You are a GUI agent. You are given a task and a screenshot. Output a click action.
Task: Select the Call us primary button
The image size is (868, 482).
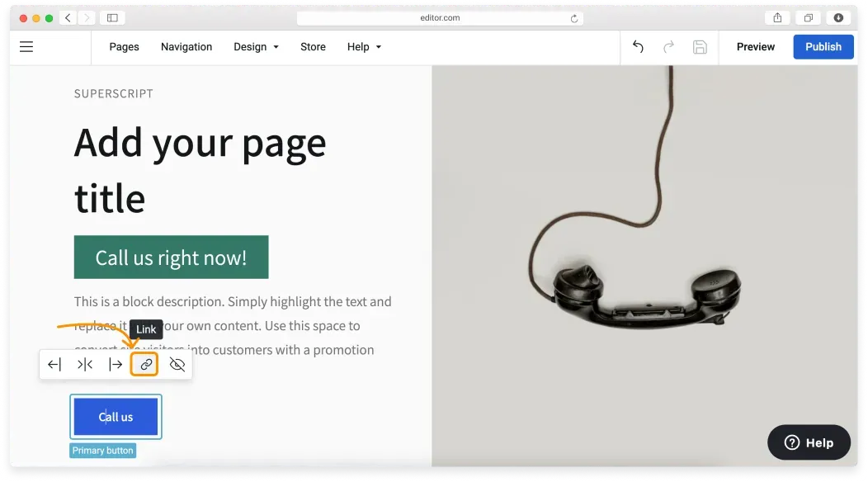[116, 417]
